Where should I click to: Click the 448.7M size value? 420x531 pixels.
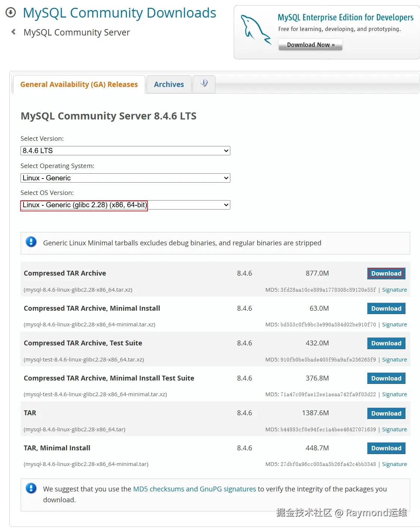click(317, 448)
